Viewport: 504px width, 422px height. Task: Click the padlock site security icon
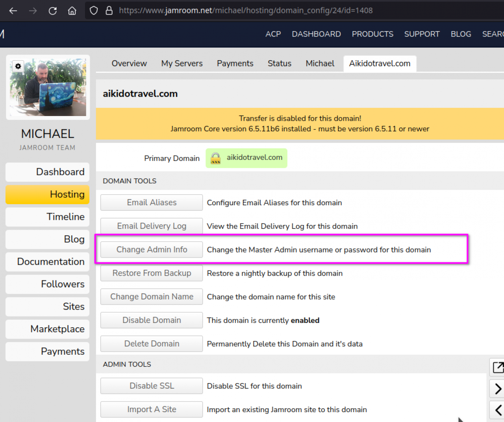coord(109,11)
